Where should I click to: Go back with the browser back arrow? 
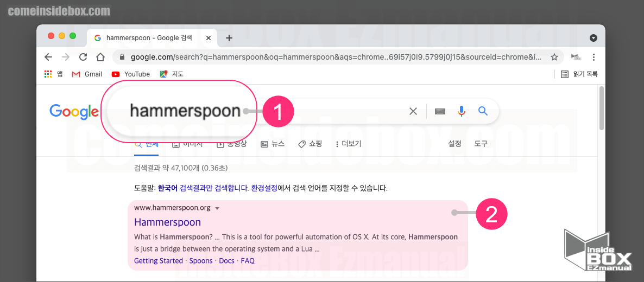click(48, 57)
